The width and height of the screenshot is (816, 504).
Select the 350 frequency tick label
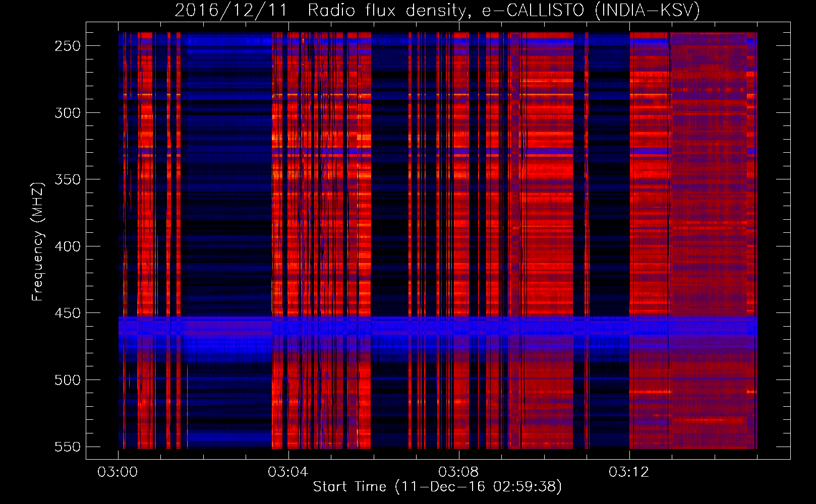pos(68,179)
